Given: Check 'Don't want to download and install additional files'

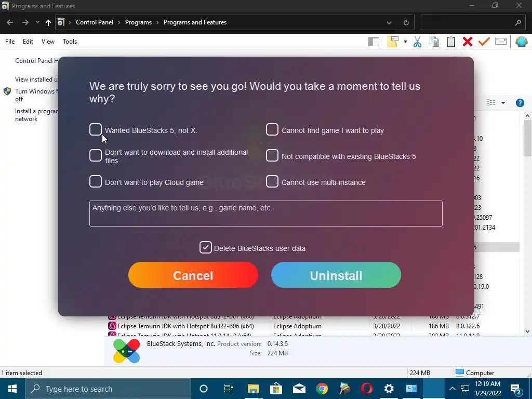Looking at the screenshot, I should click(96, 155).
